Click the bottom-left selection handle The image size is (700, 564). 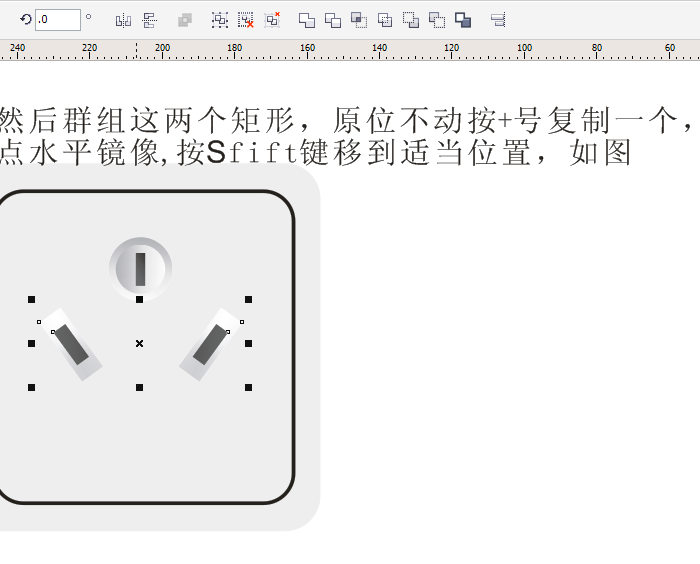coord(31,388)
